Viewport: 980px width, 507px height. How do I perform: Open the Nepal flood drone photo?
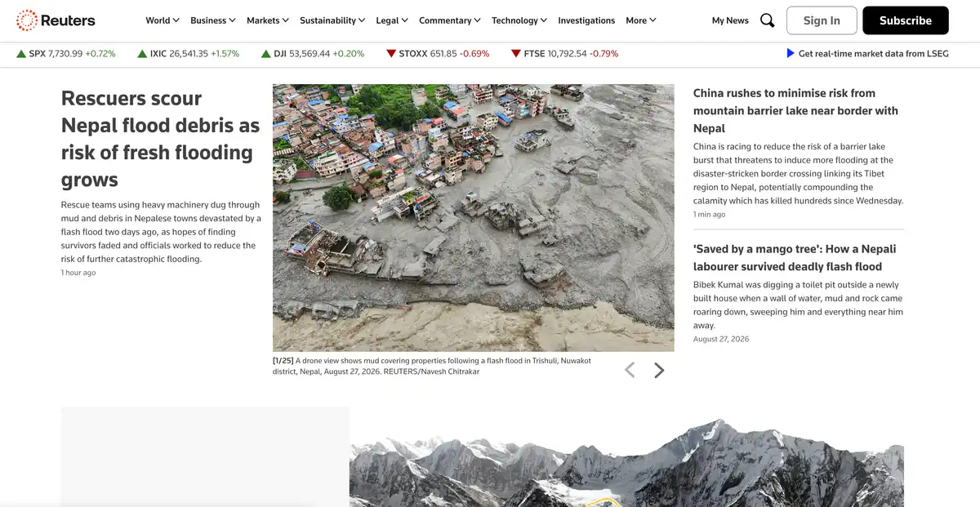coord(474,218)
